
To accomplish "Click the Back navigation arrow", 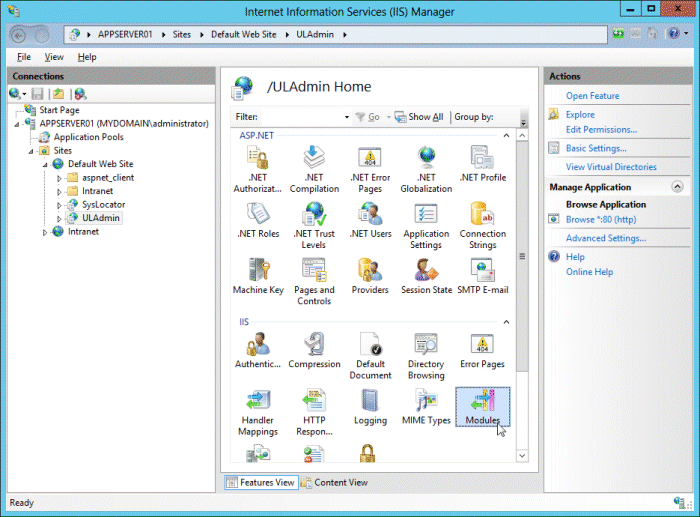I will pyautogui.click(x=19, y=35).
